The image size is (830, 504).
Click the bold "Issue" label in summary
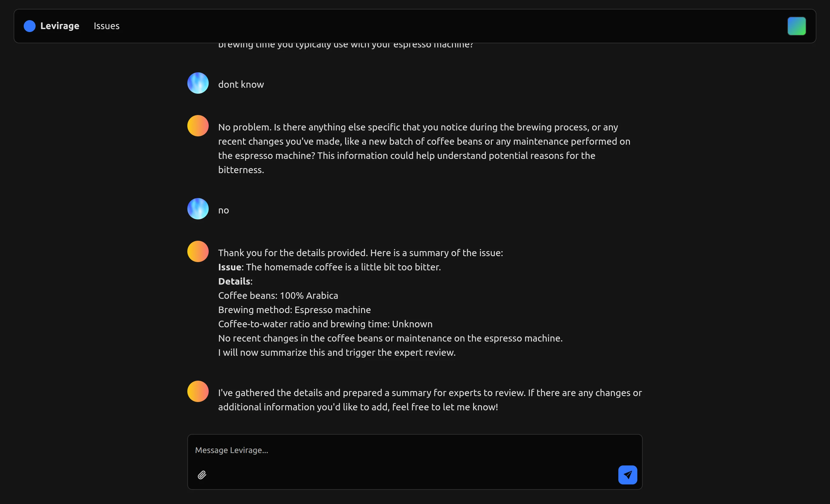(229, 267)
